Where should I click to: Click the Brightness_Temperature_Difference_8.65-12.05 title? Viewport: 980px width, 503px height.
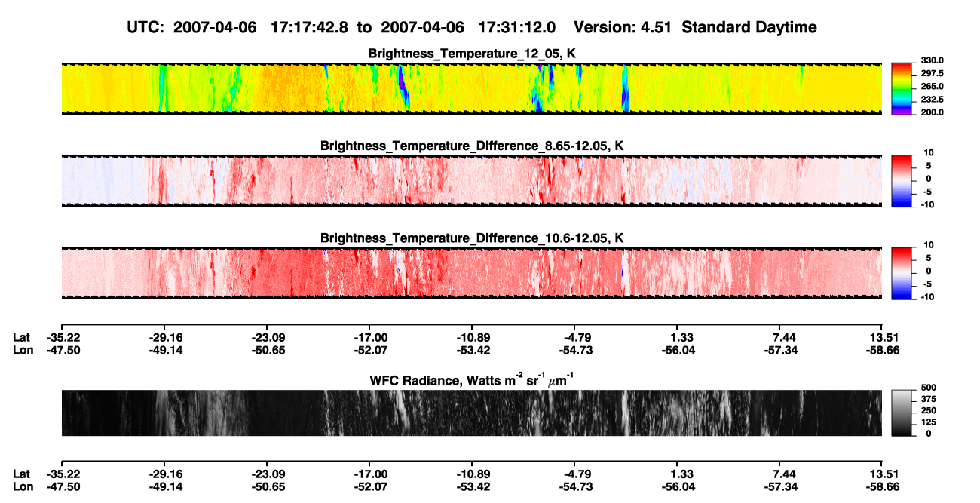click(472, 146)
